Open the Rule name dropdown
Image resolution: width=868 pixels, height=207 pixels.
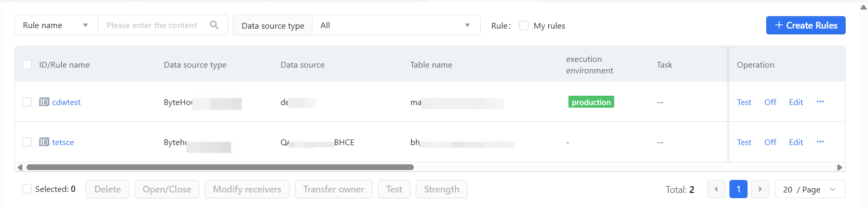(57, 25)
